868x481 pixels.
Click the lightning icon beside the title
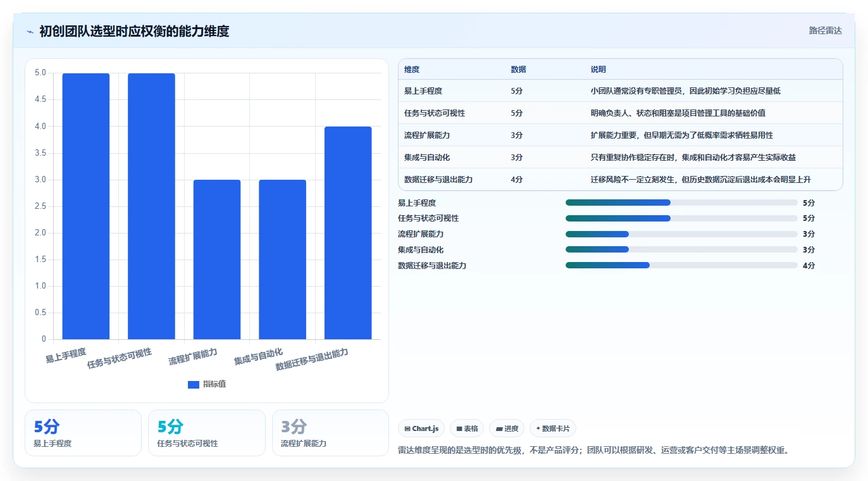[x=30, y=31]
